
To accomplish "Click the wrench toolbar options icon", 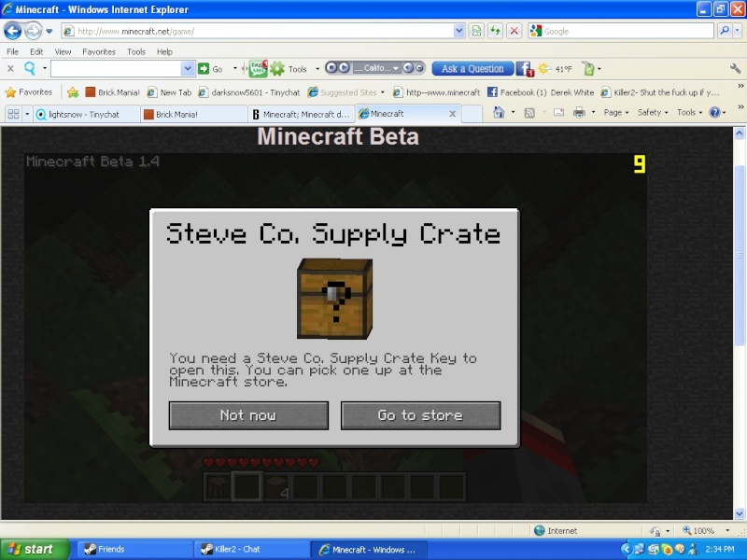I will (x=735, y=69).
